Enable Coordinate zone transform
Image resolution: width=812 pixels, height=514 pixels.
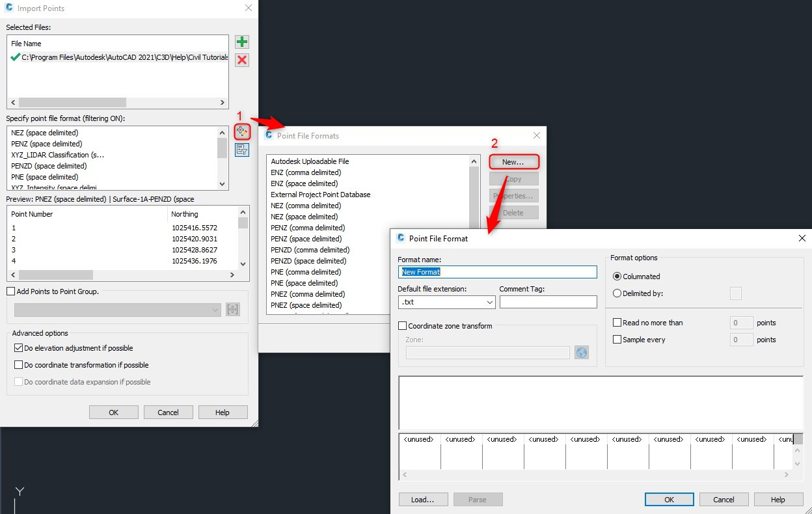[x=402, y=325]
